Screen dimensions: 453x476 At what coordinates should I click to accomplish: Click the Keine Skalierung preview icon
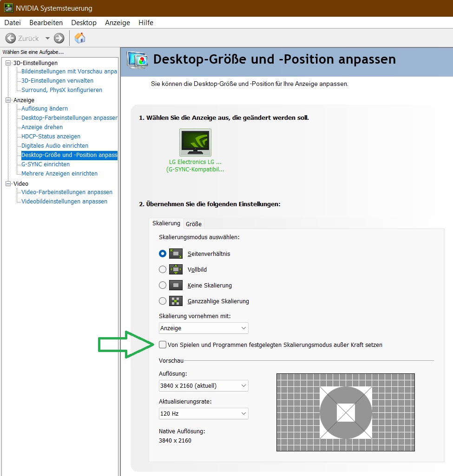(x=176, y=285)
